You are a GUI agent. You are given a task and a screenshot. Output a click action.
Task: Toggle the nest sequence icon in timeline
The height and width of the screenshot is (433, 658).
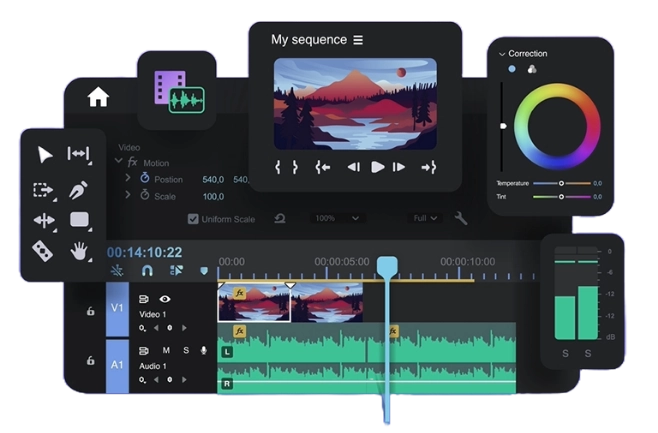pyautogui.click(x=117, y=270)
